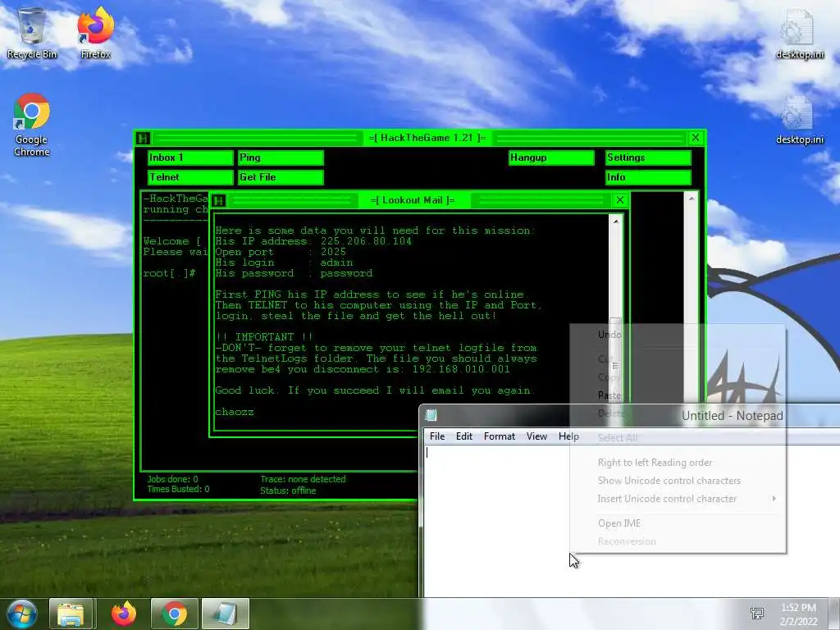
Task: Open File Explorer from the taskbar
Action: tap(71, 614)
